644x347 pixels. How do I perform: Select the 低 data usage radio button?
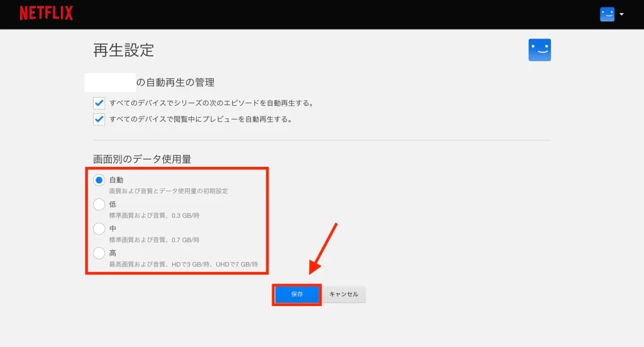(99, 204)
